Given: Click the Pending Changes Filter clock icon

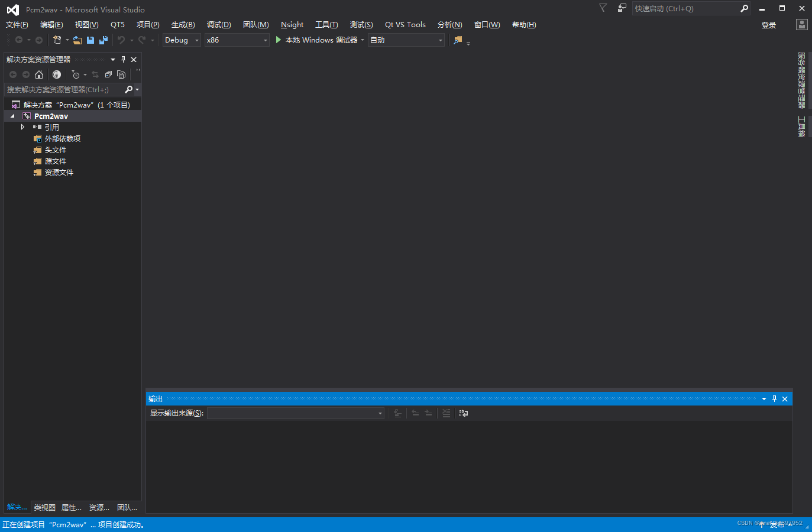Looking at the screenshot, I should [76, 74].
